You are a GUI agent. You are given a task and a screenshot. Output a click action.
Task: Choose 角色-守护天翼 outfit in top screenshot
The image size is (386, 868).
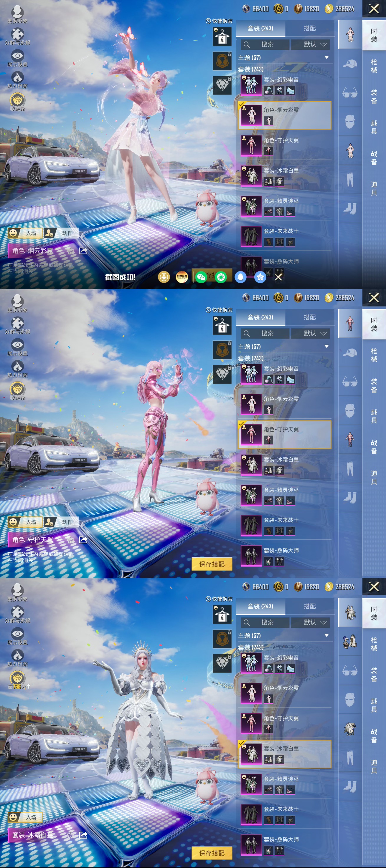point(285,145)
